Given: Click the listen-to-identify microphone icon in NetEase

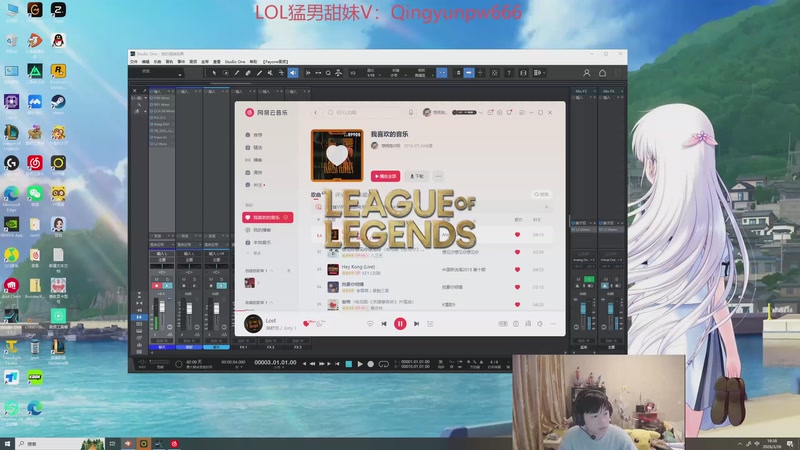Looking at the screenshot, I should click(x=411, y=112).
